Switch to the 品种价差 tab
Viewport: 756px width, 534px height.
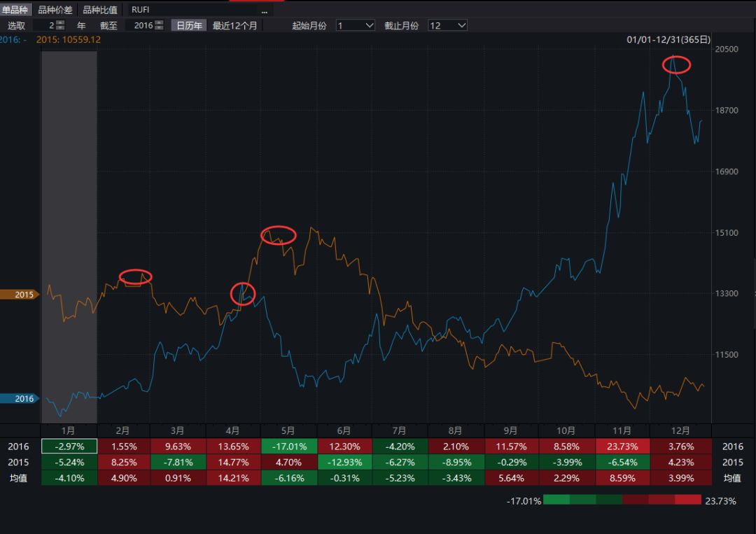click(x=55, y=10)
